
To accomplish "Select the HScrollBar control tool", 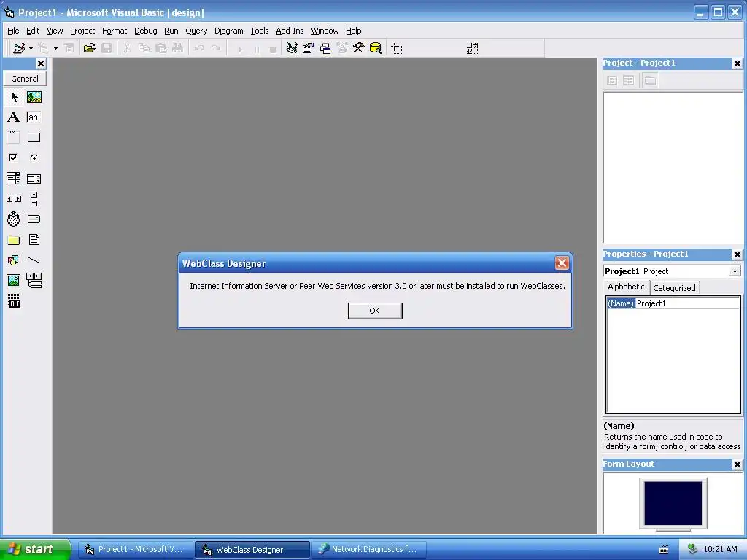I will [14, 199].
